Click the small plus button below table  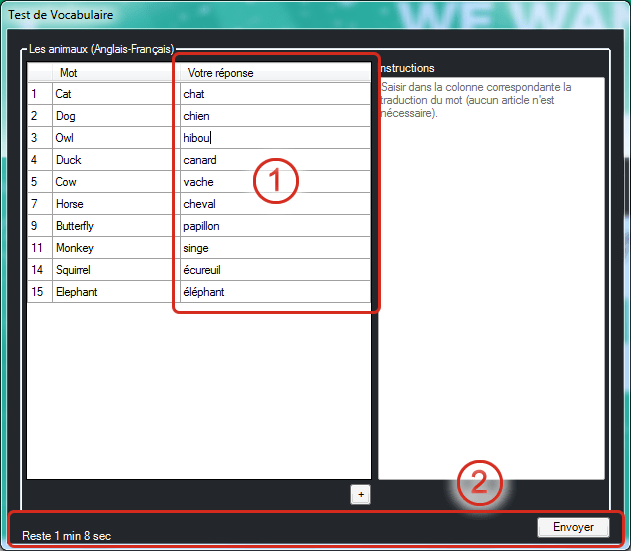point(361,494)
